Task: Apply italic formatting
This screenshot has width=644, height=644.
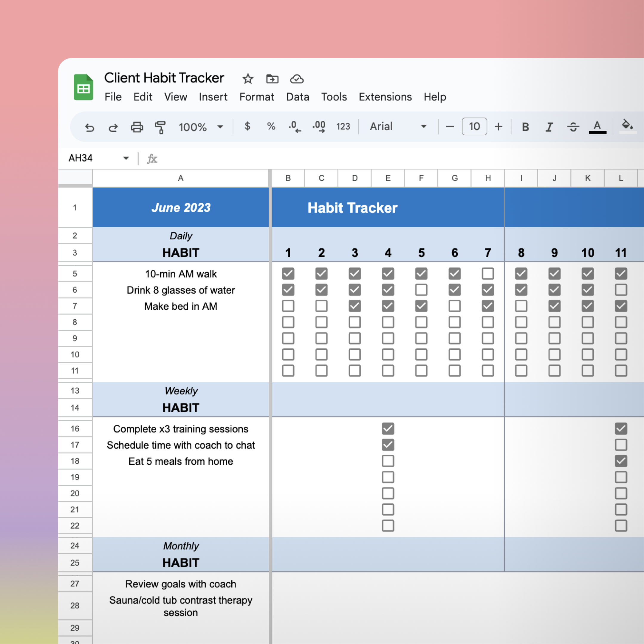Action: click(x=549, y=127)
